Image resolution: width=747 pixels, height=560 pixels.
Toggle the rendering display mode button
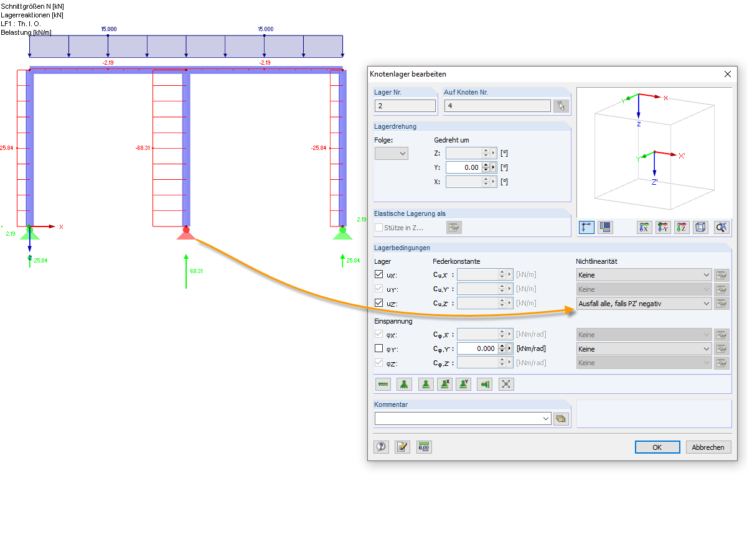point(605,227)
